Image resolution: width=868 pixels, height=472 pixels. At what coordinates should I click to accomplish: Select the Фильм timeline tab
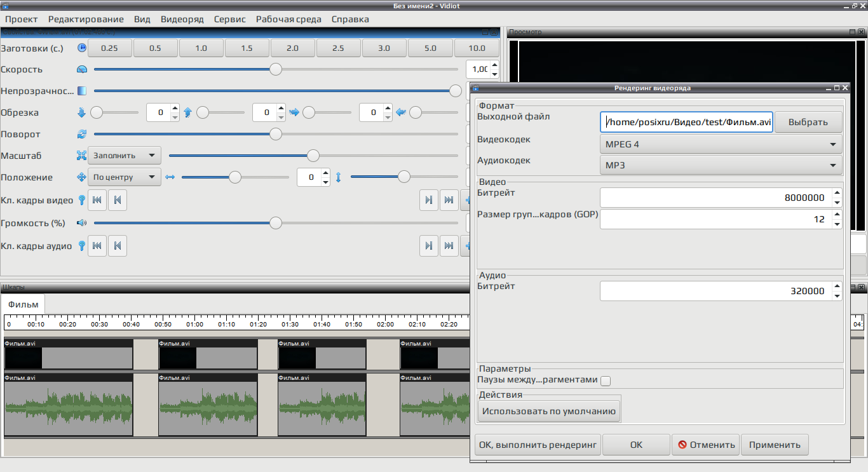(24, 304)
